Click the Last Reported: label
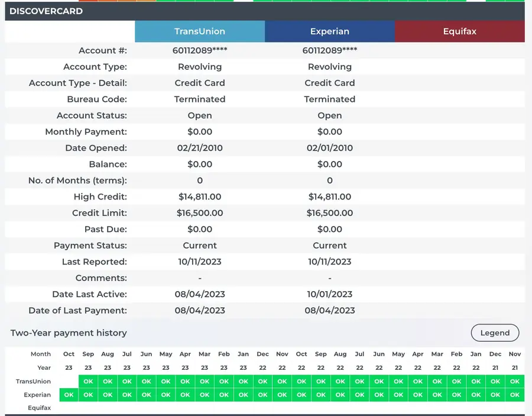532x416 pixels. (95, 262)
